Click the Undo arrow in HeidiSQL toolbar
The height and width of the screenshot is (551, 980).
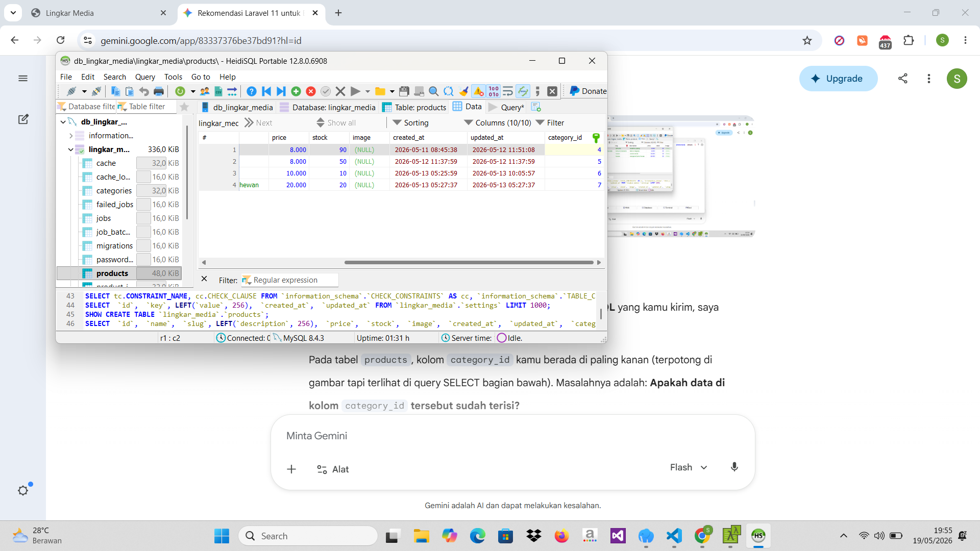pyautogui.click(x=144, y=91)
